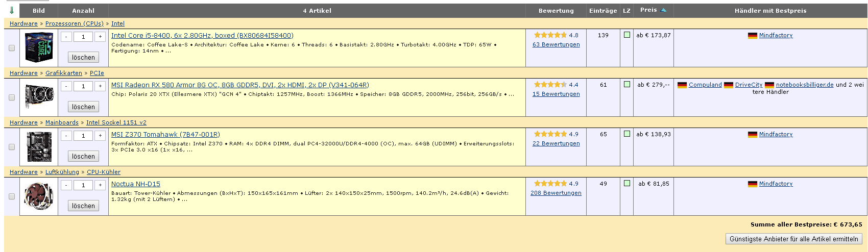The image size is (868, 252).
Task: Increase quantity of Noctua NH-D15
Action: 100,185
